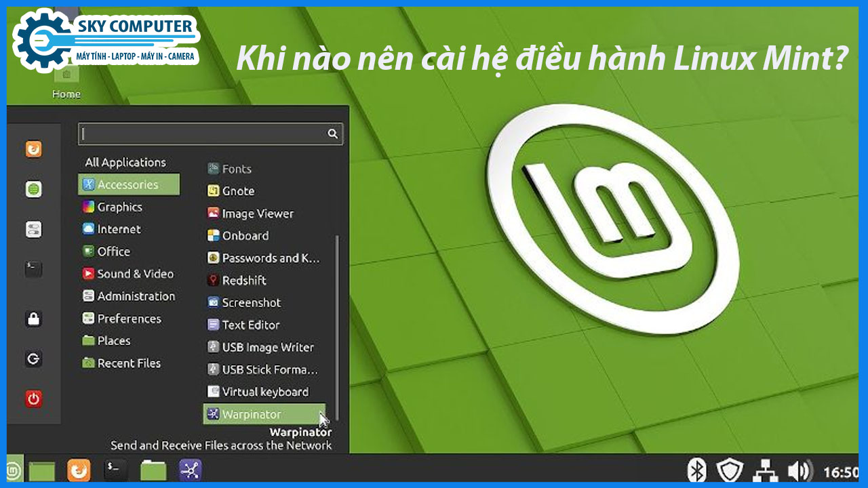Launch Firefox from the menu sidebar
The height and width of the screenshot is (488, 868).
[33, 149]
